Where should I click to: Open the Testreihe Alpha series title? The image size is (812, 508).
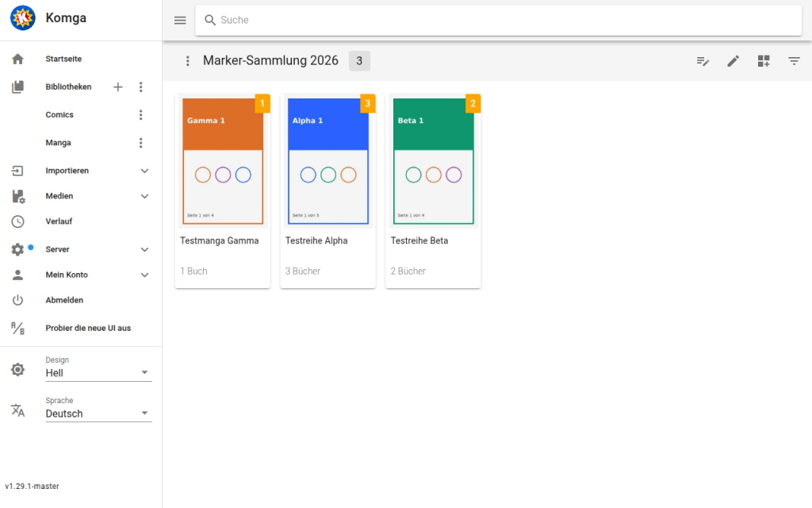point(316,241)
